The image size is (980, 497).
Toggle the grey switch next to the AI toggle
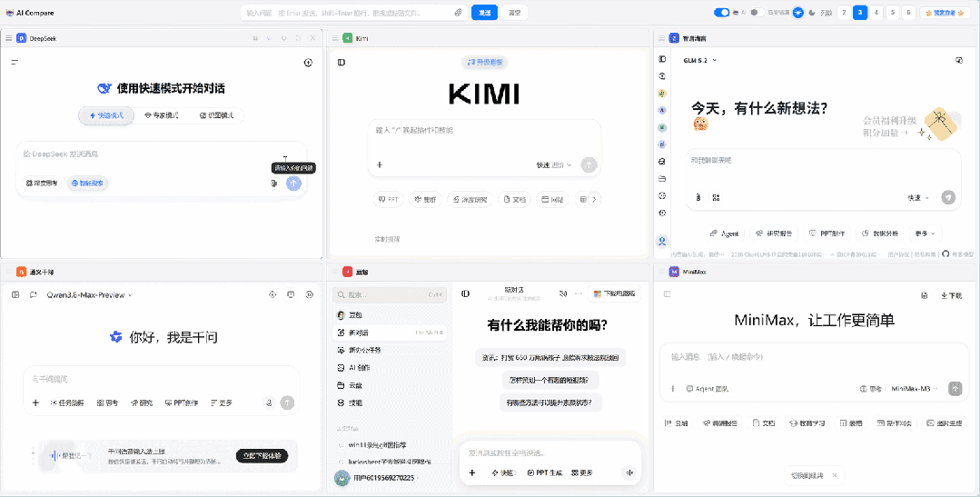(757, 13)
